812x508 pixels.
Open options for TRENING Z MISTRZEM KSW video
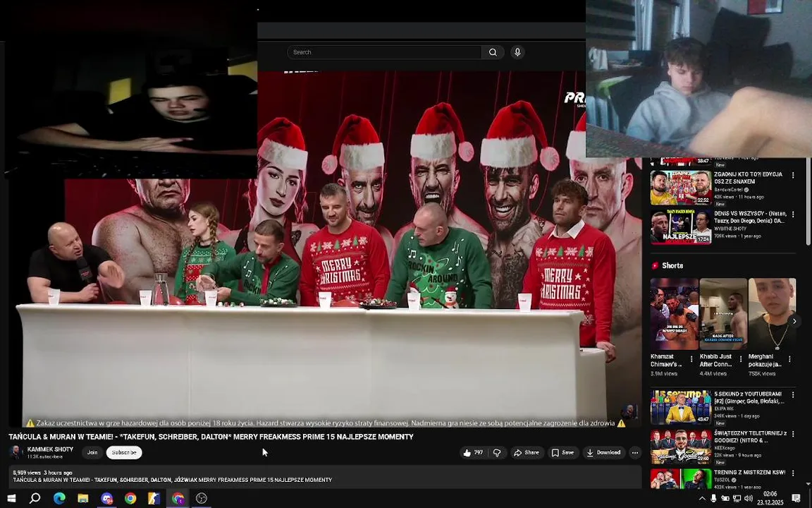point(793,473)
